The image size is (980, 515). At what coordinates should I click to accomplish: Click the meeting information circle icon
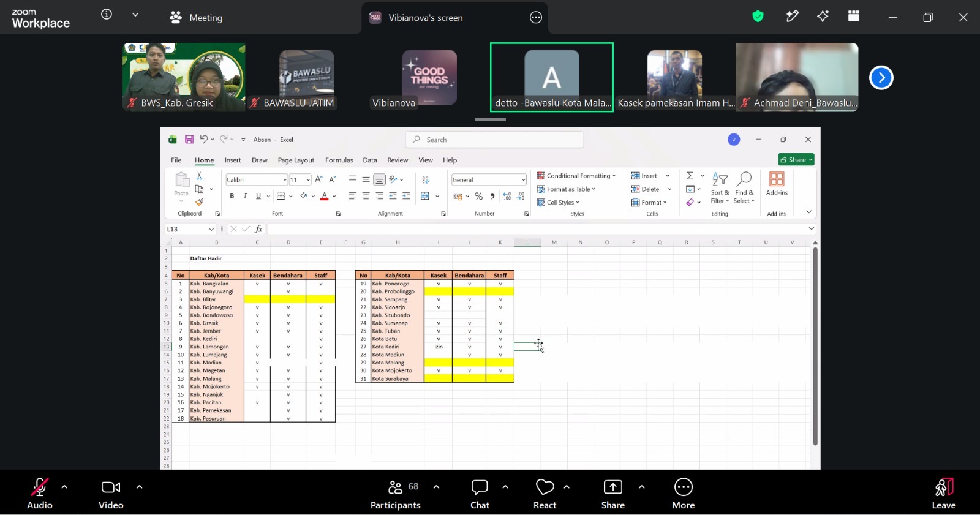[x=107, y=14]
